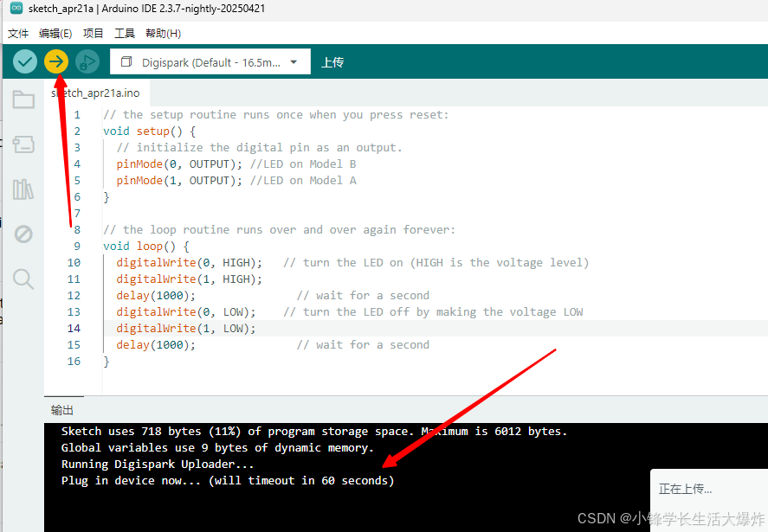Screen dimensions: 768x532
Task: Click 'digitalWrite(0, HIGH);' code text
Action: coord(189,263)
